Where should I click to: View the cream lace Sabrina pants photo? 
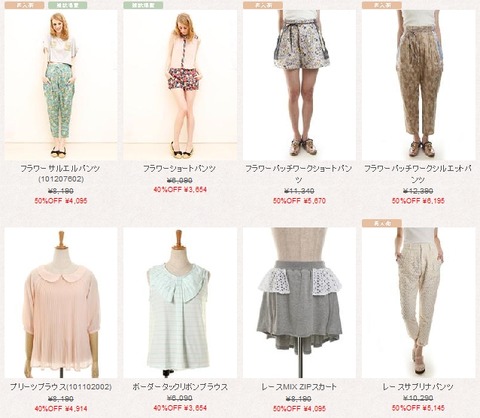coord(418,303)
